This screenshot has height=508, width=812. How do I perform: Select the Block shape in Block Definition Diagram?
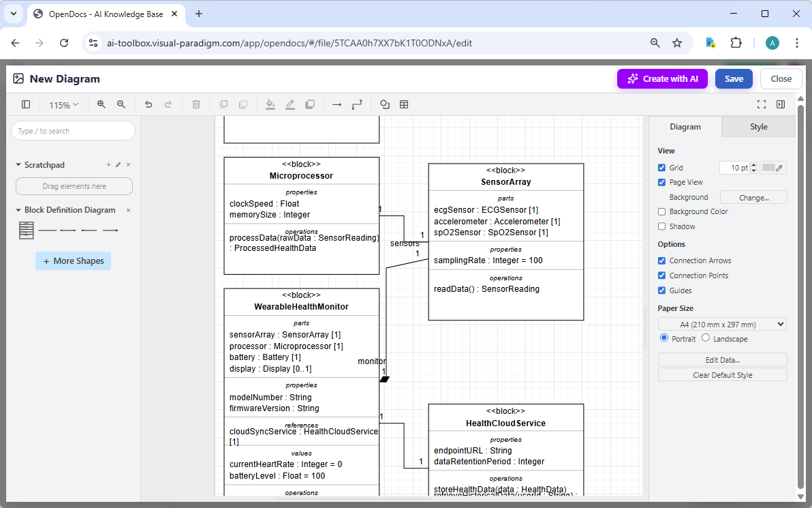point(26,230)
